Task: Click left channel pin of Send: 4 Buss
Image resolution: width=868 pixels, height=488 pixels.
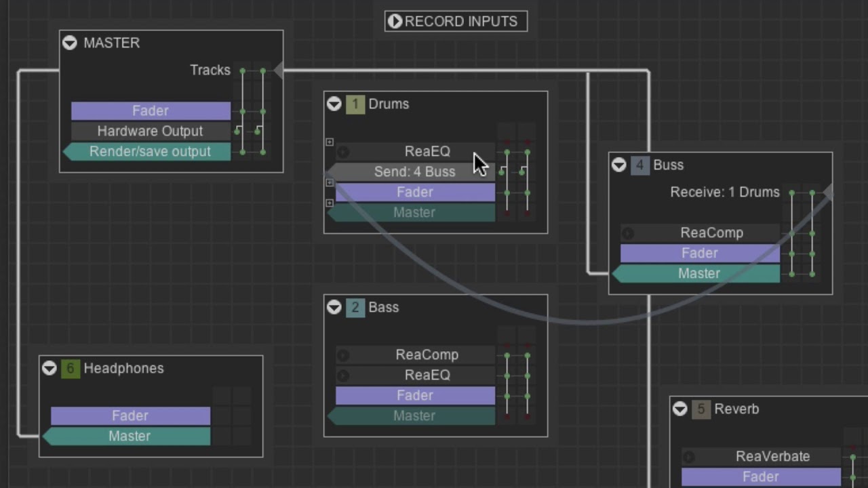Action: tap(501, 172)
